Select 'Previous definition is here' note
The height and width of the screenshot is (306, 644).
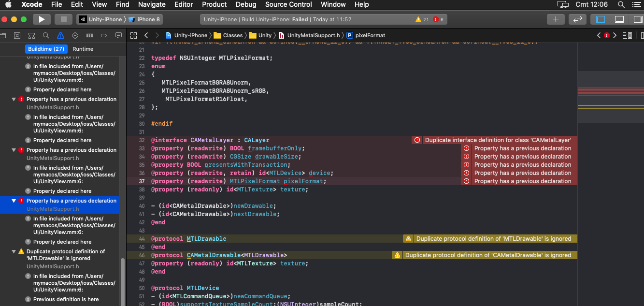(66, 299)
